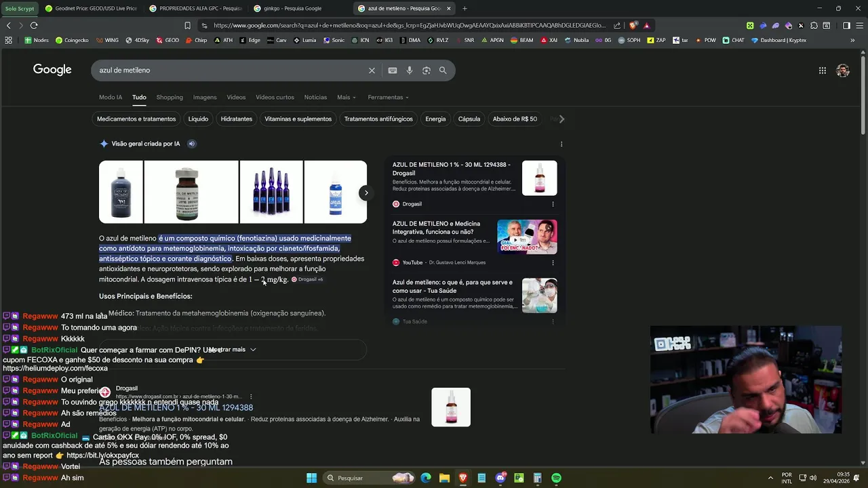Open Tua Saúde azul de metileno article
Screen dimensions: 868x488
tap(452, 287)
